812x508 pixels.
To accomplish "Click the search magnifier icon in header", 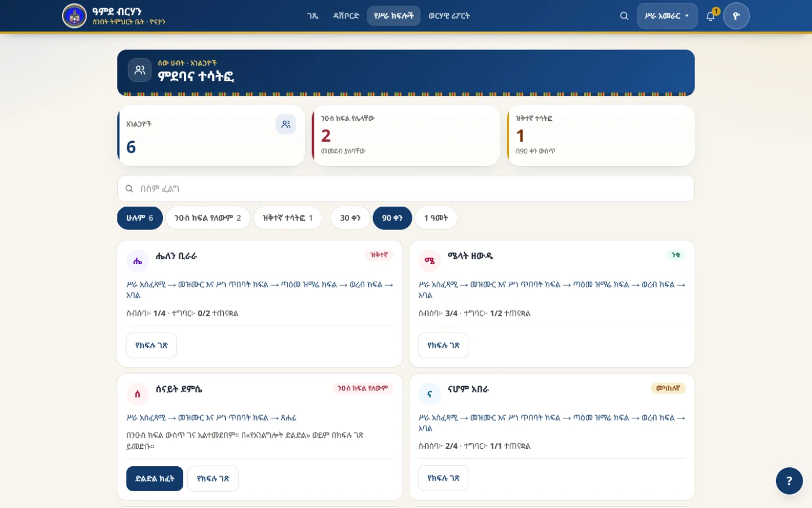I will (624, 16).
